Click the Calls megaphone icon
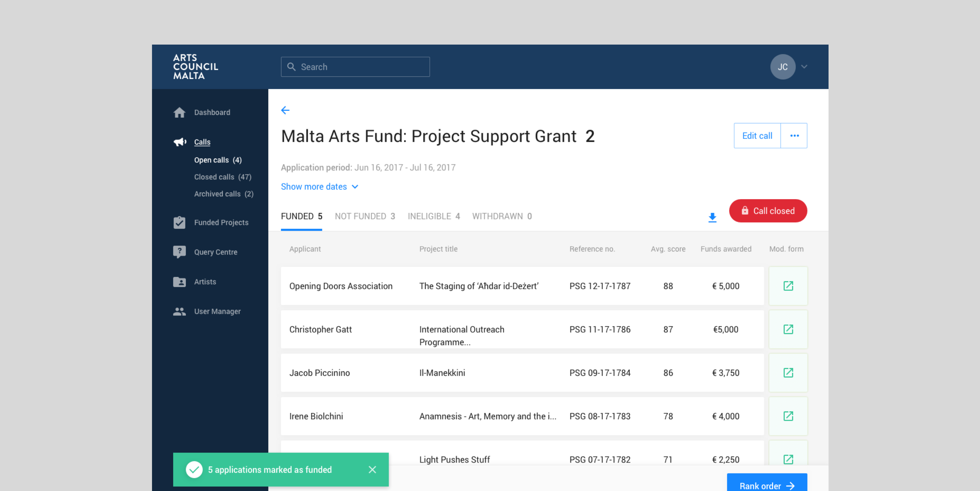 point(180,142)
